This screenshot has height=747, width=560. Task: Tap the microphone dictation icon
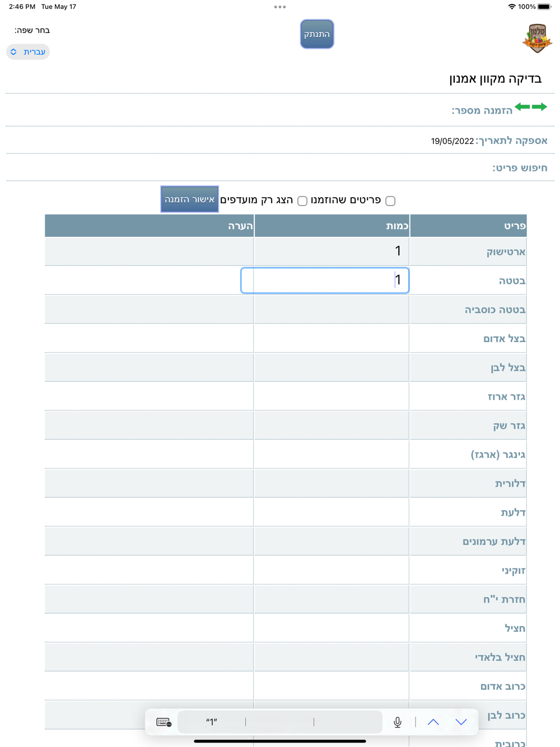[x=398, y=722]
